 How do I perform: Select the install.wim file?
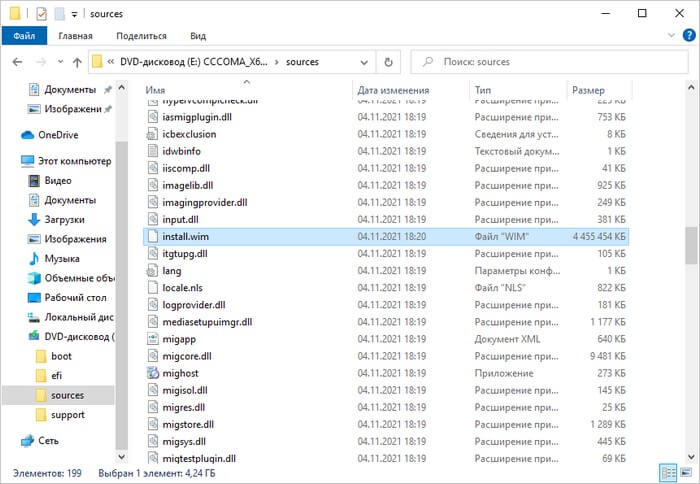[185, 236]
